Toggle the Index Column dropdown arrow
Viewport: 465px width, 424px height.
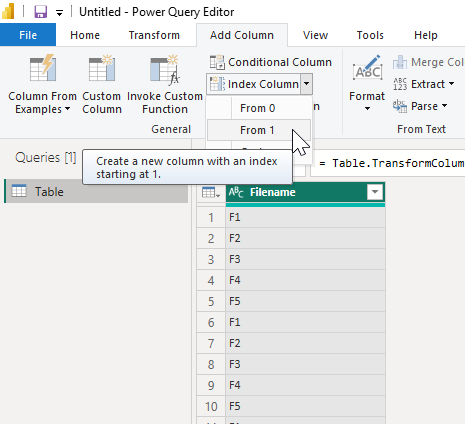307,84
